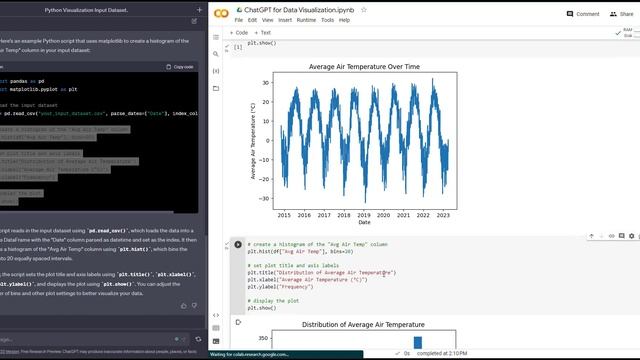Viewport: 640px width, 360px height.
Task: Move the cell up with the arrow
Action: (x=591, y=236)
